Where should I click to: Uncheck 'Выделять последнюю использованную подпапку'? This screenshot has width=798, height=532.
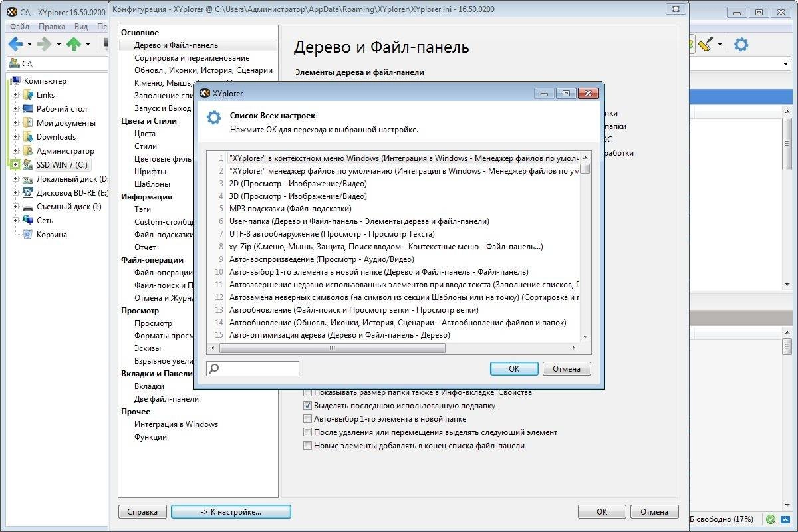(x=307, y=406)
